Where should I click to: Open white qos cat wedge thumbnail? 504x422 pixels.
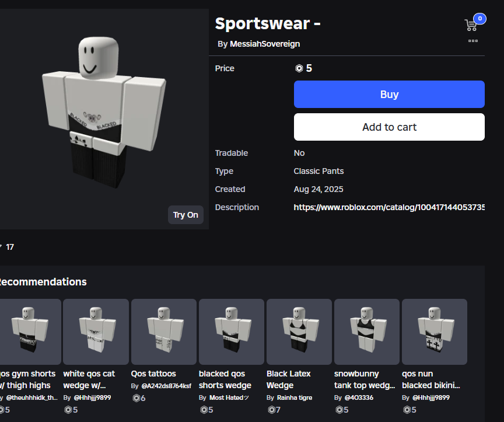pos(96,332)
